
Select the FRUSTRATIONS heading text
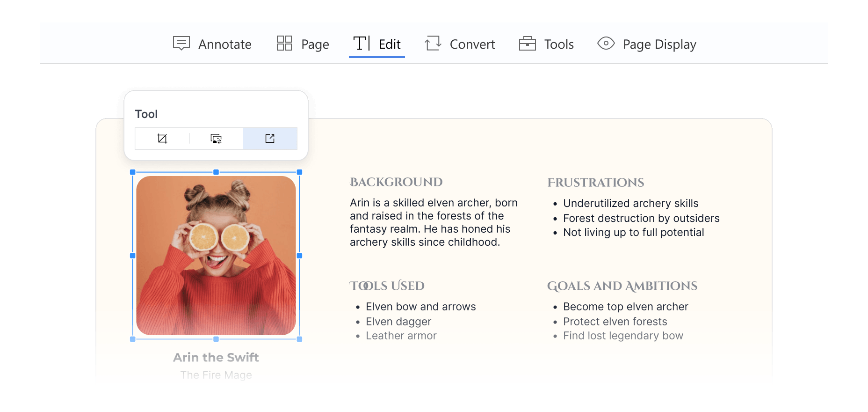point(596,183)
